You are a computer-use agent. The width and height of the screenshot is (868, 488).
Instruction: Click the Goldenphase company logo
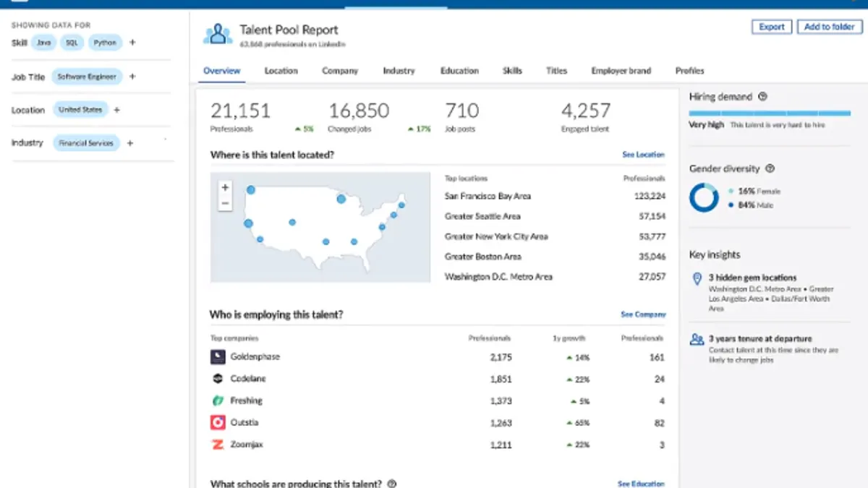point(218,356)
